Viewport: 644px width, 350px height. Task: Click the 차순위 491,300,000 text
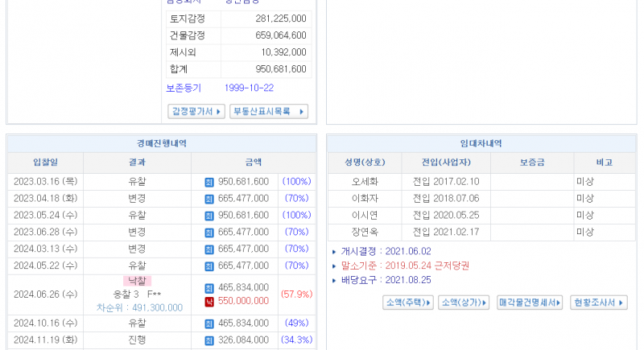pos(139,307)
